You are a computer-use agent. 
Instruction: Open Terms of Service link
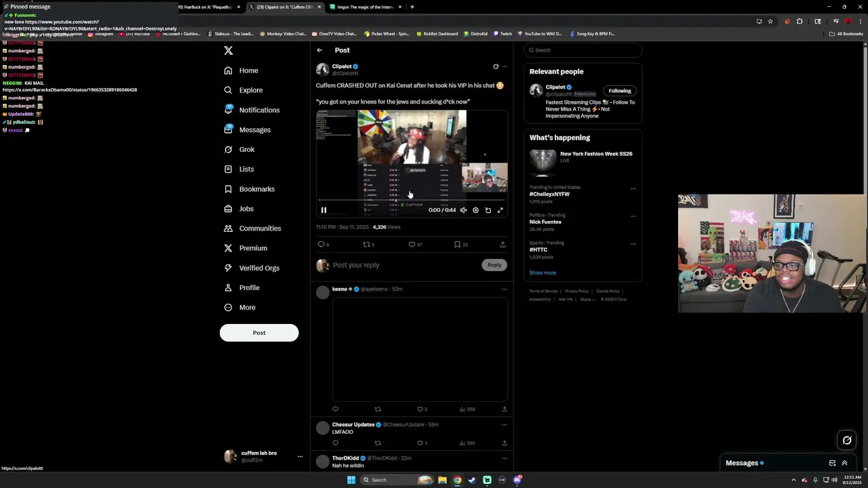(543, 291)
